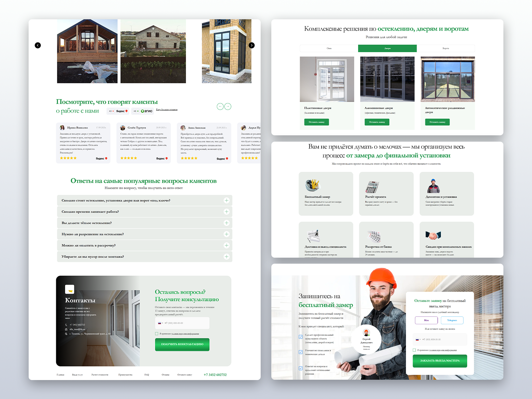Open the Яндекс 4.8 rating badge
Screen dimensions: 532x399
pos(118,111)
